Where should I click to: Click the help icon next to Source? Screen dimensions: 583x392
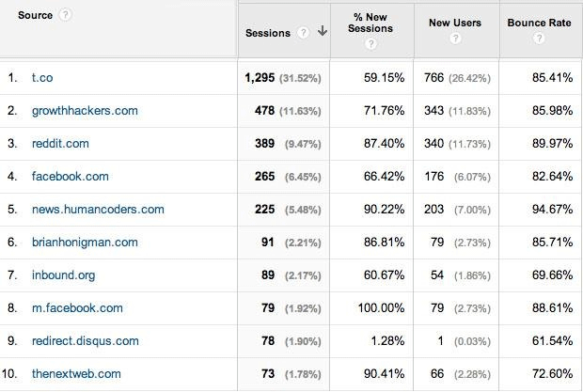tap(66, 15)
